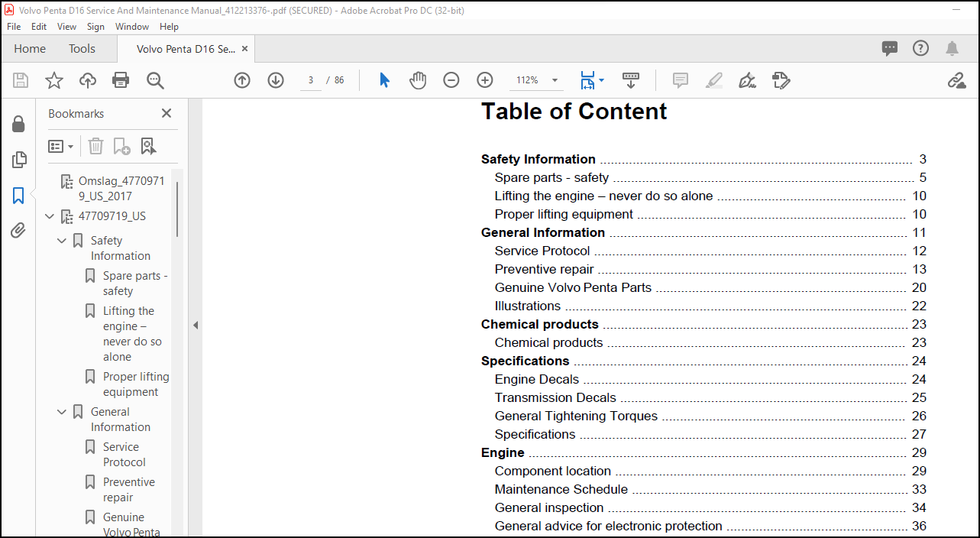Viewport: 980px width, 538px height.
Task: Collapse General Information bookmark node
Action: click(62, 412)
